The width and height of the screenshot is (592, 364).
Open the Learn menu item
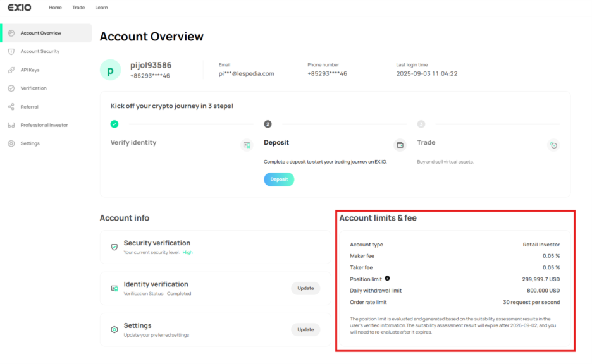101,8
